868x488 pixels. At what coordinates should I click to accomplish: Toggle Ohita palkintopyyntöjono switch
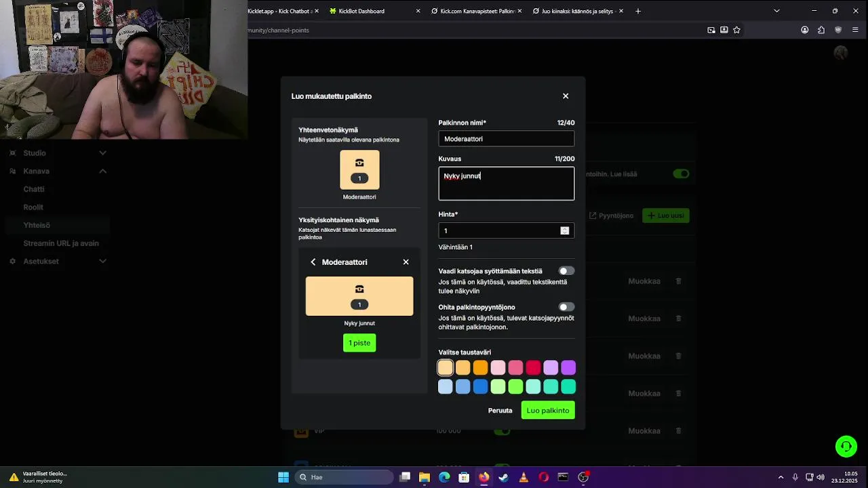pyautogui.click(x=566, y=307)
